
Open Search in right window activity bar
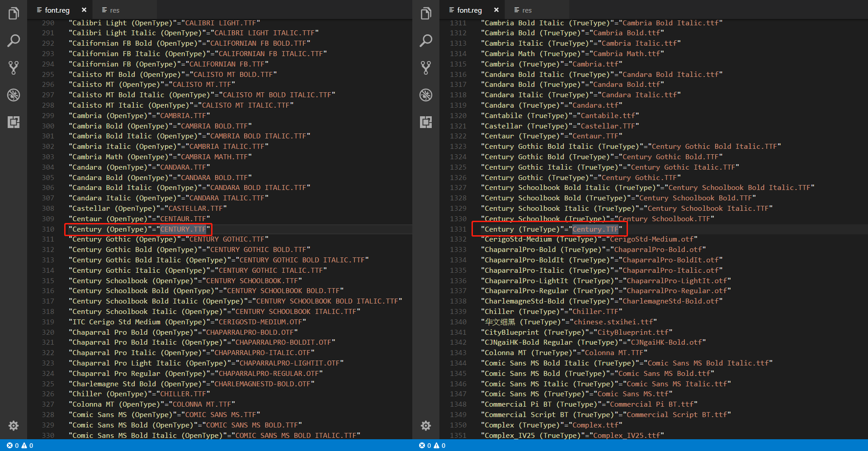(x=426, y=41)
